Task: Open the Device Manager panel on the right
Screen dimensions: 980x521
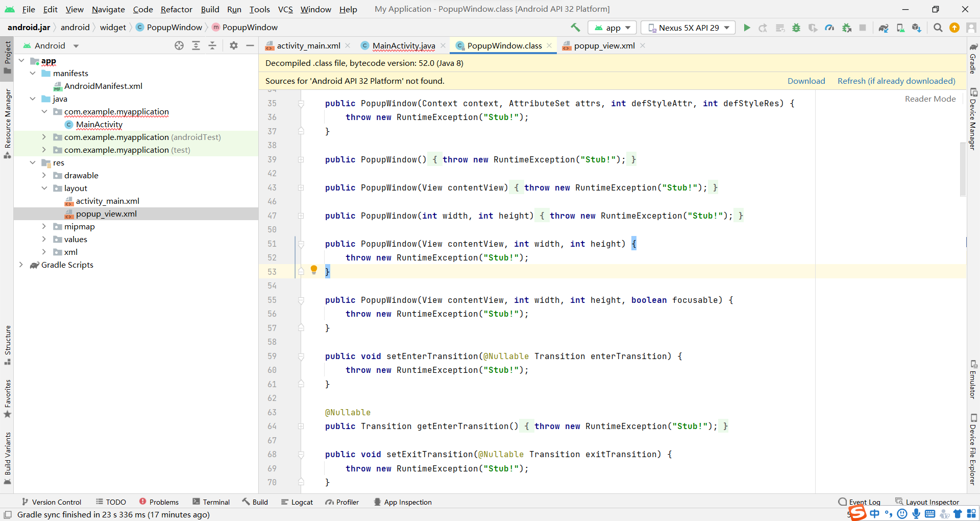Action: (x=974, y=117)
